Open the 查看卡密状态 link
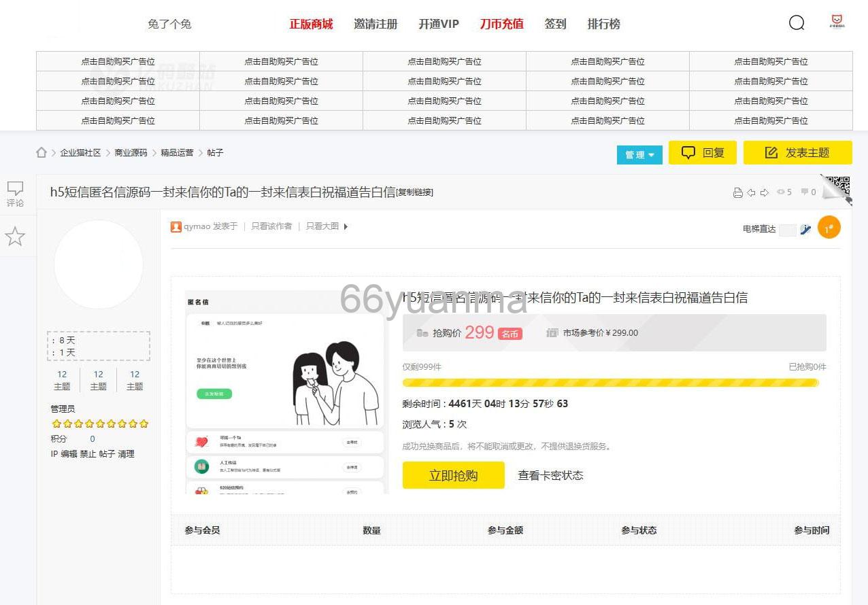Screen dimensions: 868x605 click(550, 475)
